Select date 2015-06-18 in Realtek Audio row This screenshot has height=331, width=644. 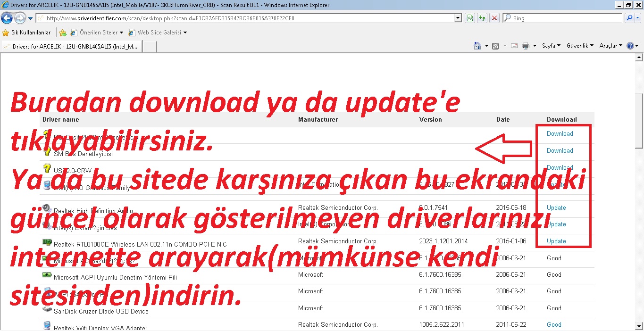click(x=511, y=207)
